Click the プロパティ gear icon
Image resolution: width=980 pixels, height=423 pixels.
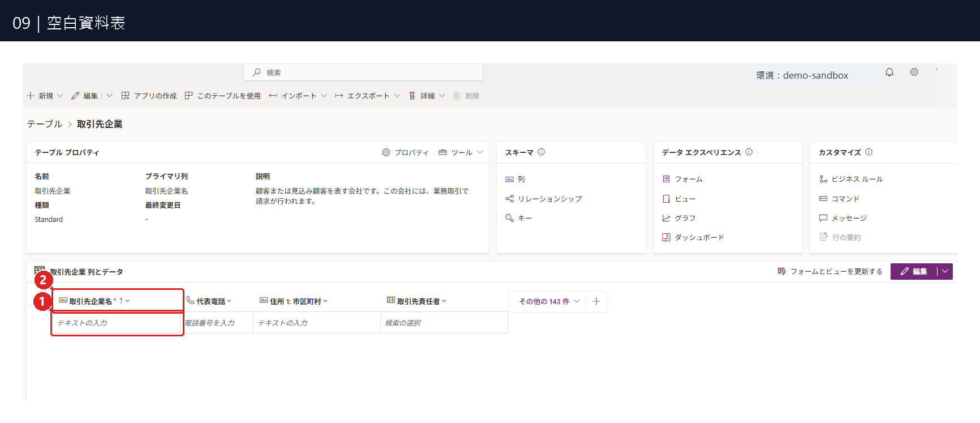pyautogui.click(x=386, y=152)
